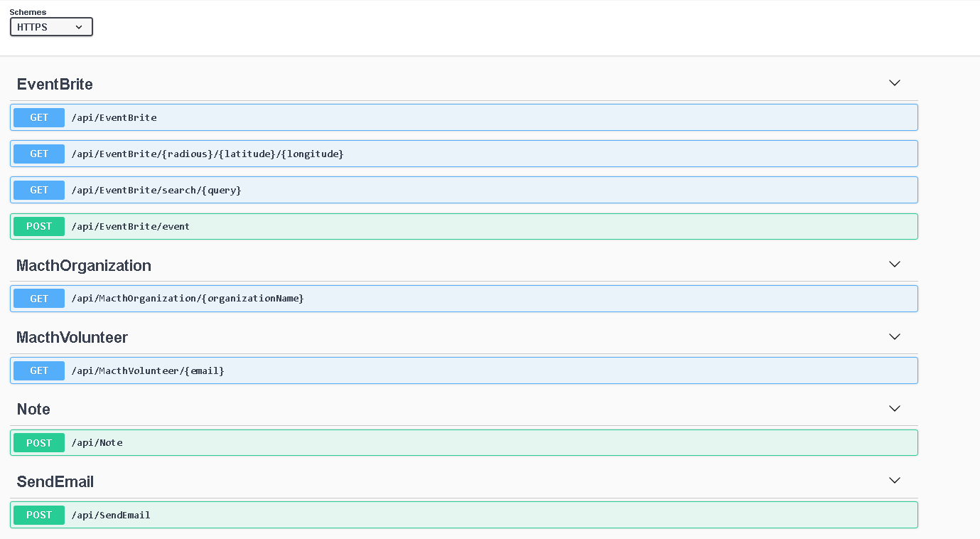Click the MacthOrganization section heading
Image resolution: width=980 pixels, height=539 pixels.
84,265
